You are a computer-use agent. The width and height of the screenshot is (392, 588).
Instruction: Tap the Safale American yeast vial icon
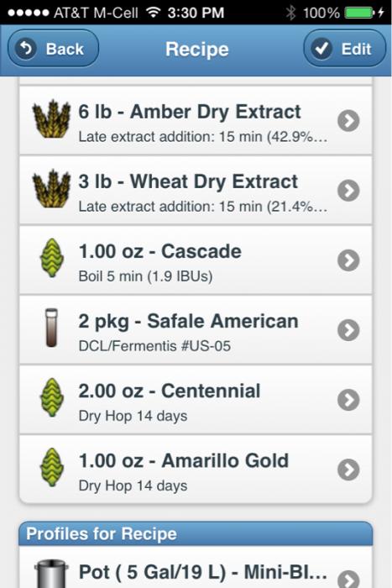(x=52, y=328)
